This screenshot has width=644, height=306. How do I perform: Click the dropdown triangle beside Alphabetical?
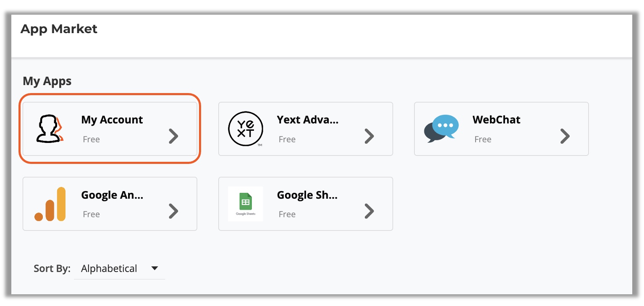tap(154, 268)
